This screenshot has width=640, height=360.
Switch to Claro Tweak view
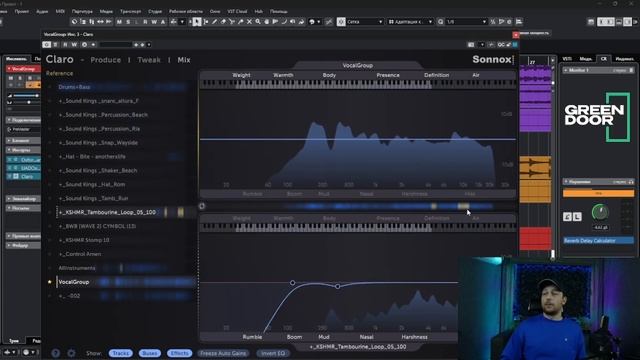149,60
